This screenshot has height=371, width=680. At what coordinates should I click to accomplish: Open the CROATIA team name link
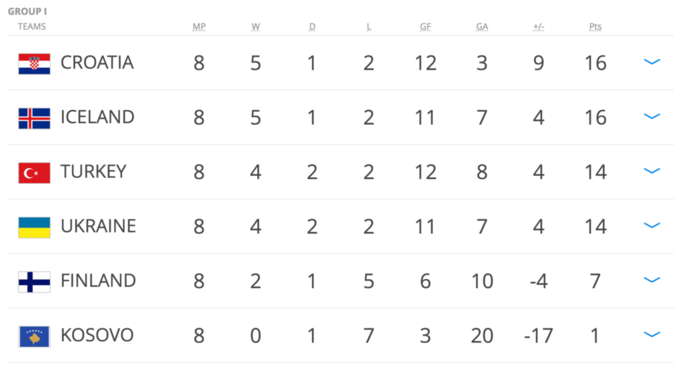coord(97,63)
